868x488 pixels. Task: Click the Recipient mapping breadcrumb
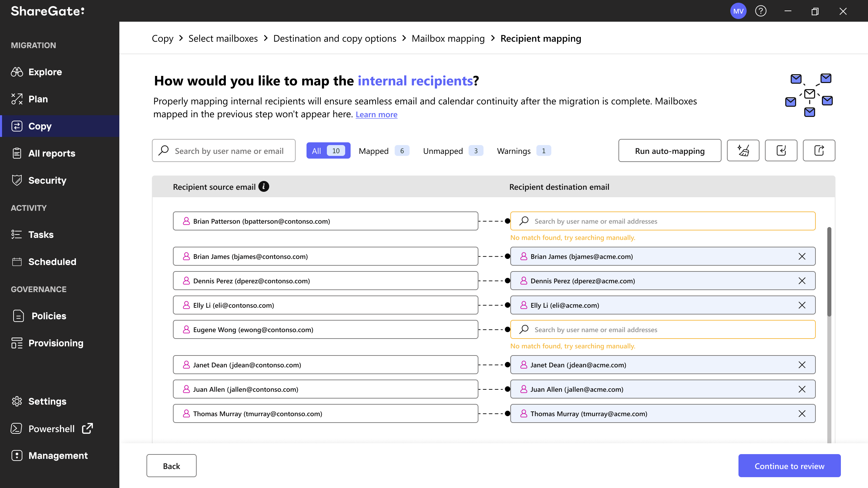540,39
